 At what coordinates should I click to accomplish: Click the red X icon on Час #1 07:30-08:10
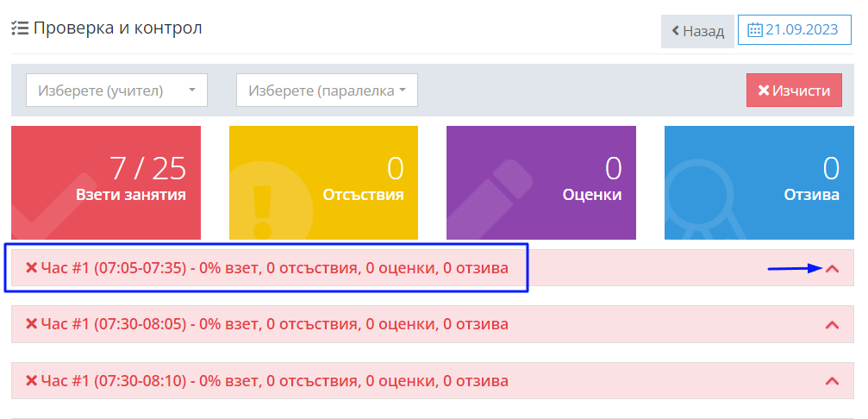click(x=32, y=380)
